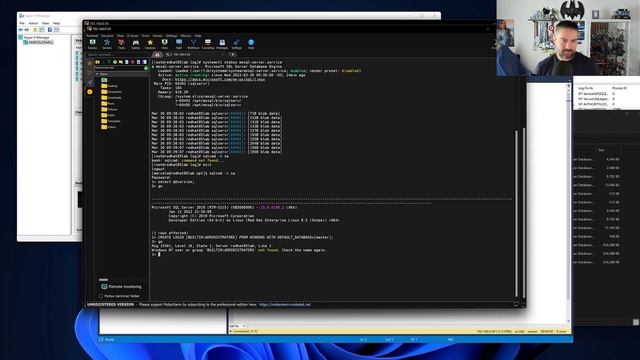Open the X server menu
The height and width of the screenshot is (360, 640).
pyautogui.click(x=132, y=36)
